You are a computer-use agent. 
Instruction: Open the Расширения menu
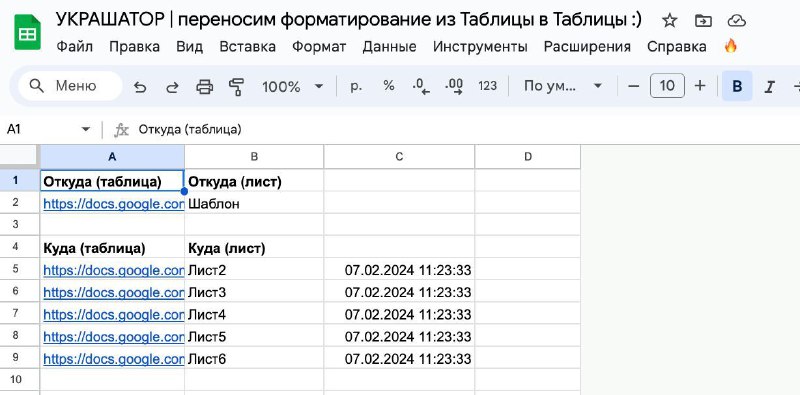pyautogui.click(x=587, y=47)
